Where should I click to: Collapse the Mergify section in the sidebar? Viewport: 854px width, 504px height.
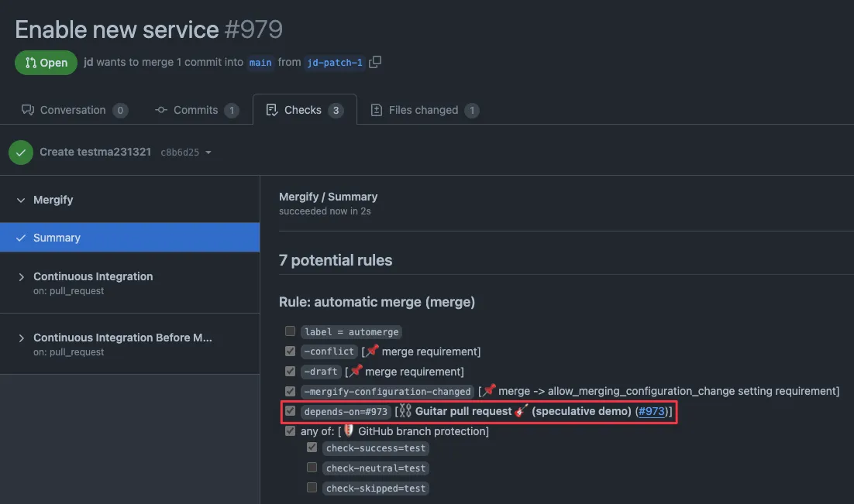[x=19, y=200]
